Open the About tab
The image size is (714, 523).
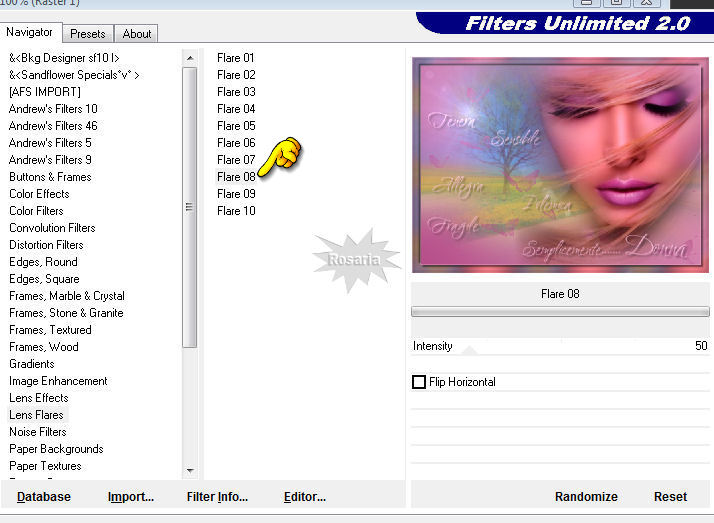[137, 34]
